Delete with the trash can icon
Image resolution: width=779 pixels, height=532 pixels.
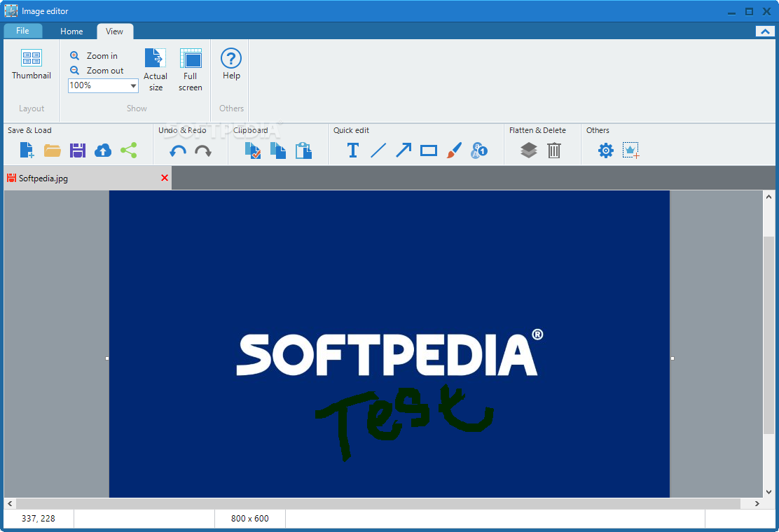click(554, 150)
